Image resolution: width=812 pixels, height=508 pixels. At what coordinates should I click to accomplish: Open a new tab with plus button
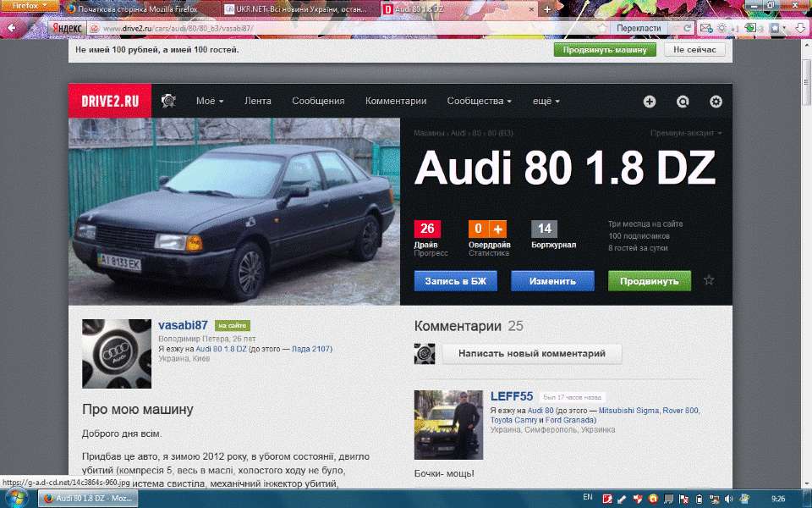547,8
